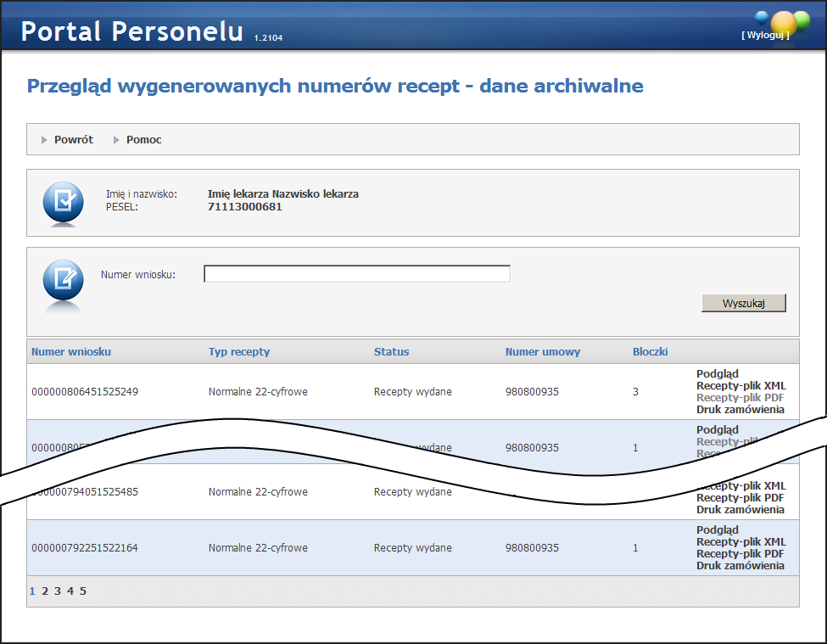Sort by Numer umowy column header
Viewport: 827px width, 644px height.
(543, 352)
